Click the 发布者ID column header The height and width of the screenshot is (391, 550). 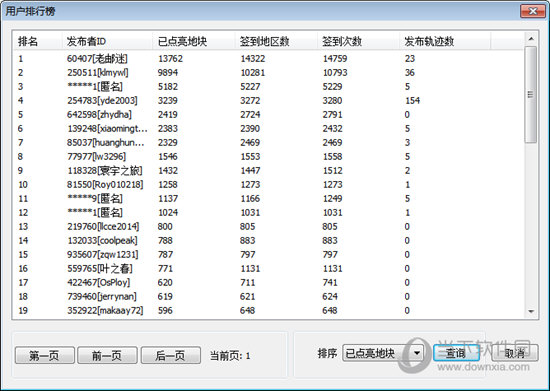[107, 41]
